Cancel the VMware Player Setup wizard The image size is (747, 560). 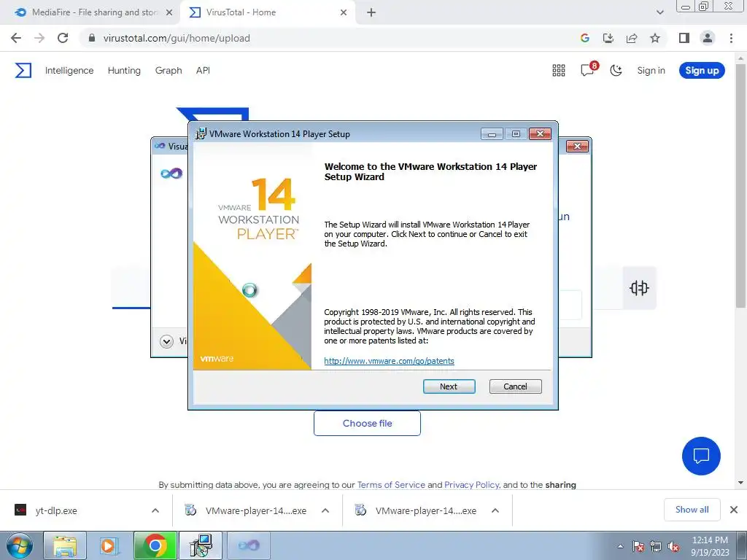click(x=516, y=386)
